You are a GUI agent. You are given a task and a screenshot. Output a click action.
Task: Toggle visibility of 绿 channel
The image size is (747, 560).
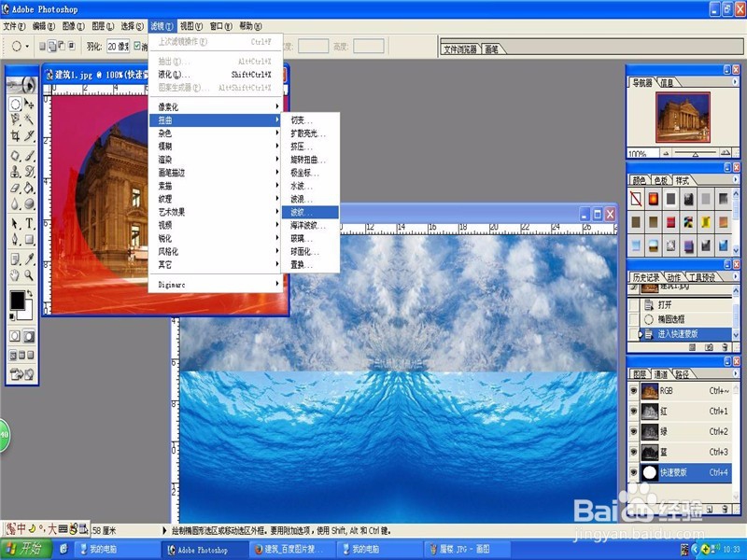(633, 431)
